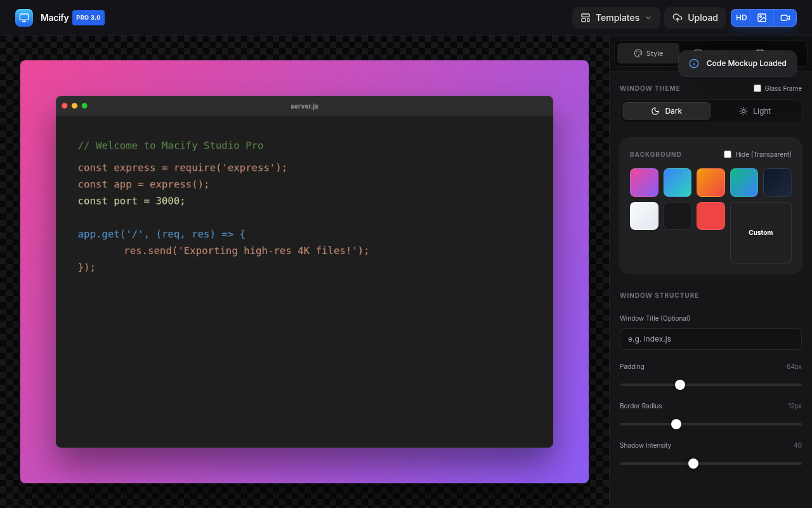Click the Window Title input field
812x508 pixels.
point(710,338)
